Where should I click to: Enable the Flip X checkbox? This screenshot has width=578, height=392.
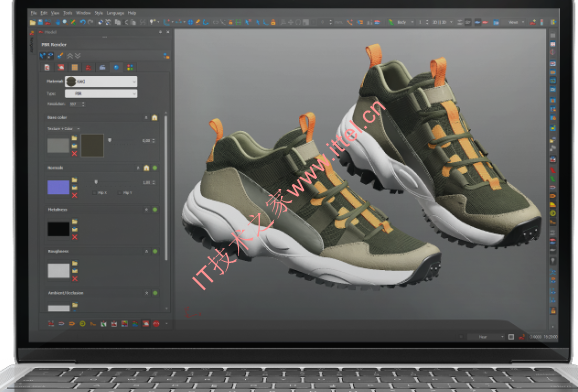click(x=95, y=192)
